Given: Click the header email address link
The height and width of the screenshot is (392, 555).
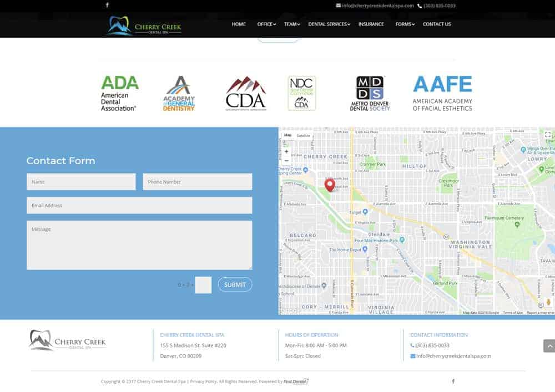Looking at the screenshot, I should 375,6.
